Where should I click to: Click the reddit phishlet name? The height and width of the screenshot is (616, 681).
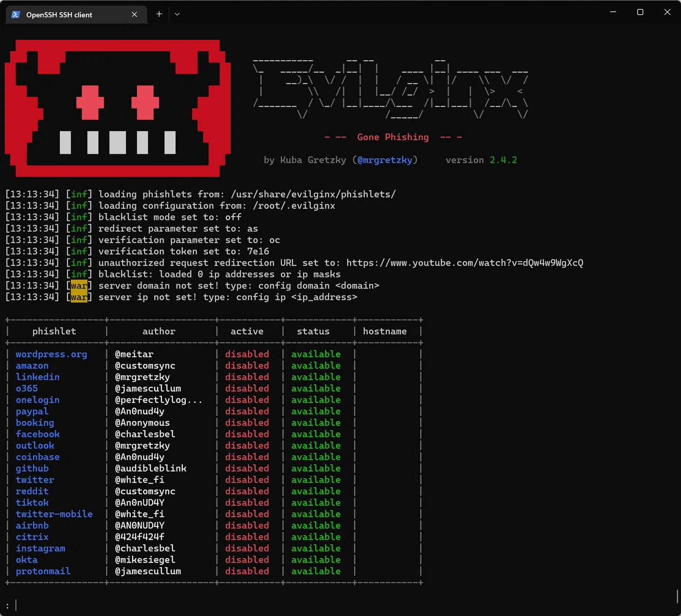tap(32, 491)
